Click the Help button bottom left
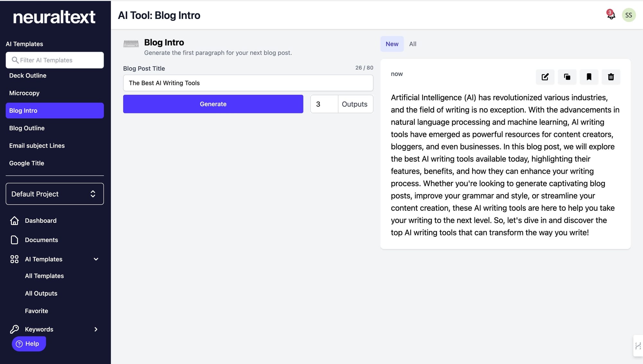Screen dimensions: 643x364 coord(28,343)
